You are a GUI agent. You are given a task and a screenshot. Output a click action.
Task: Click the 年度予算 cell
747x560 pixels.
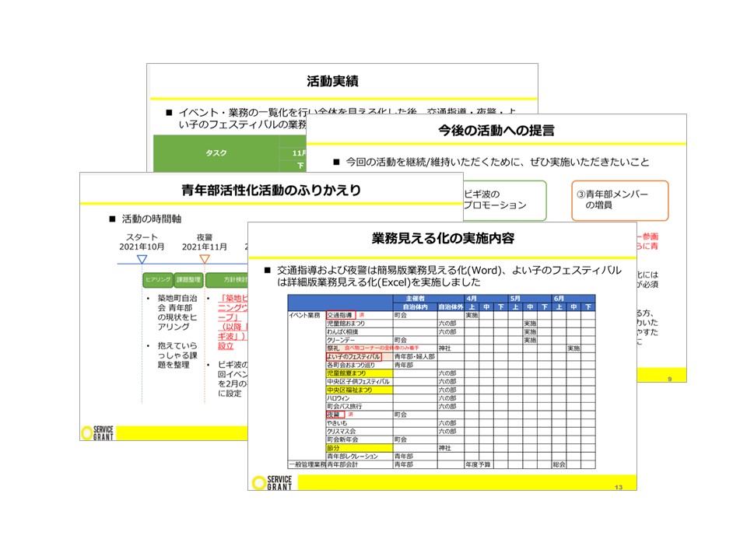coord(478,464)
